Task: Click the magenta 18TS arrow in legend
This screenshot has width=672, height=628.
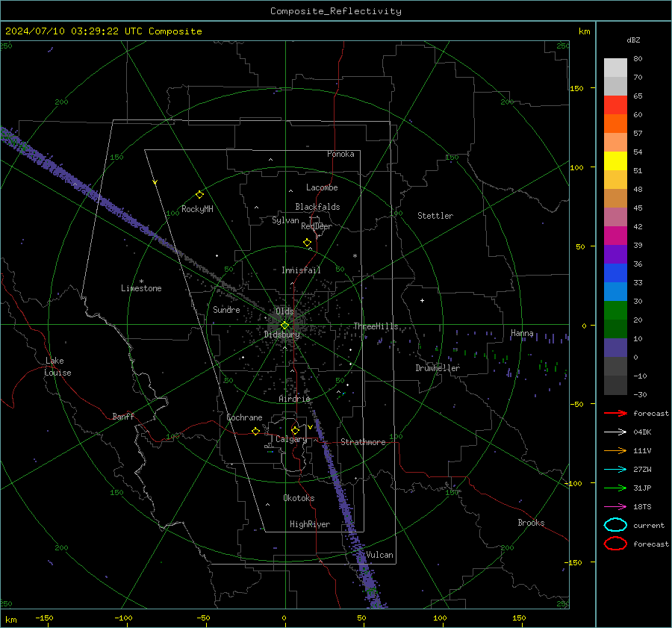Action: click(615, 507)
